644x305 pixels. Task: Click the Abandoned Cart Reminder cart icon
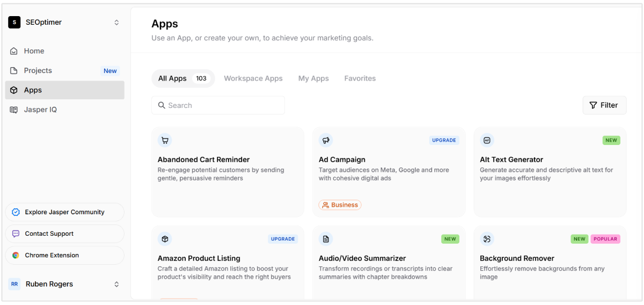pyautogui.click(x=165, y=141)
